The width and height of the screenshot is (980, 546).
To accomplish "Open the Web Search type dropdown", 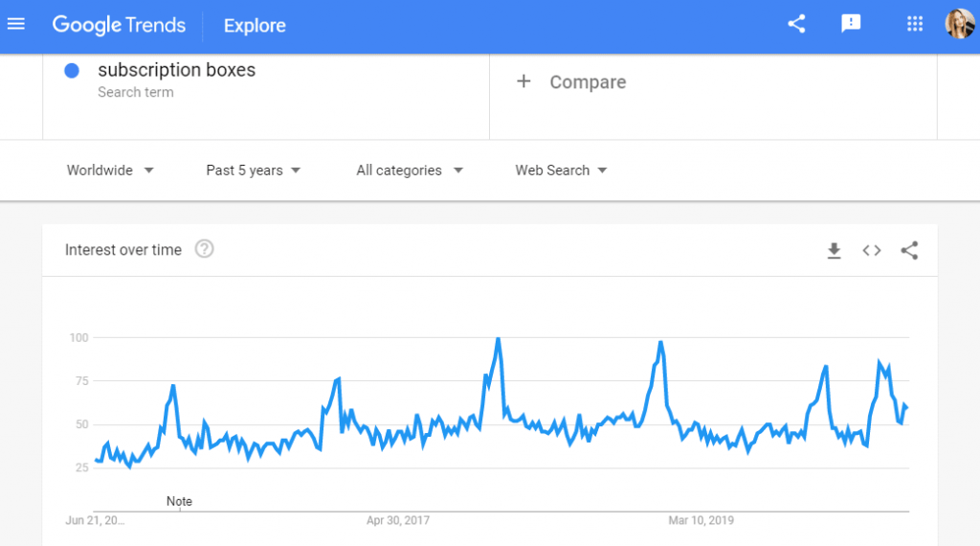I will (561, 171).
